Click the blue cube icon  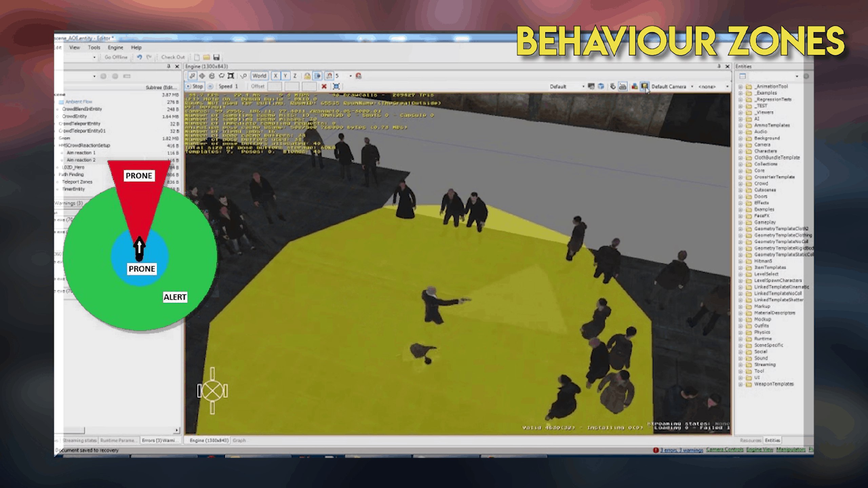coord(601,86)
